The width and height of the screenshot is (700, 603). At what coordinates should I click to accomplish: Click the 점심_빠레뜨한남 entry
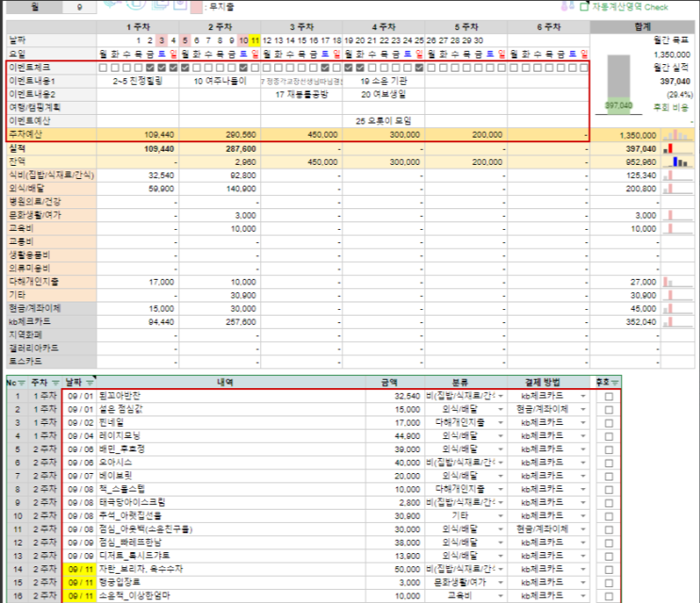[130, 543]
